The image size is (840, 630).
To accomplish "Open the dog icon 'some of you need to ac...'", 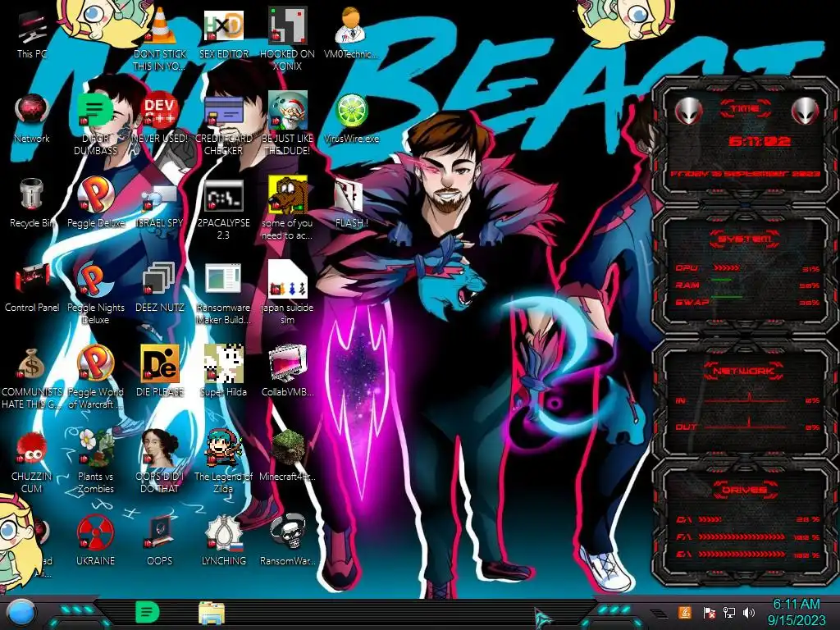I will tap(287, 209).
